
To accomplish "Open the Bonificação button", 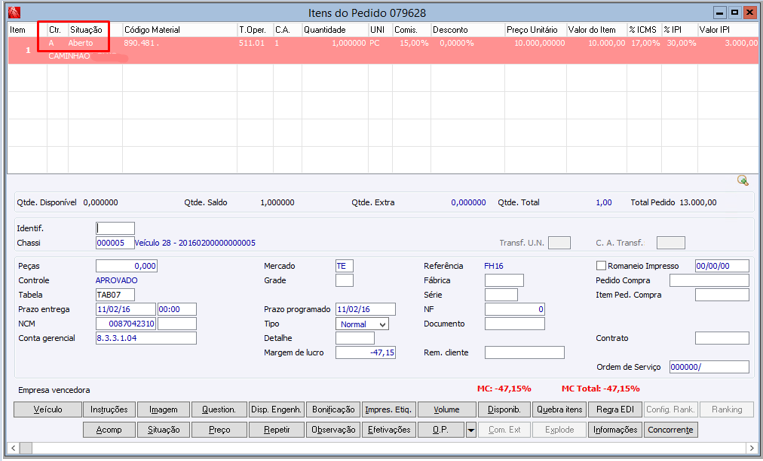I will pos(333,410).
